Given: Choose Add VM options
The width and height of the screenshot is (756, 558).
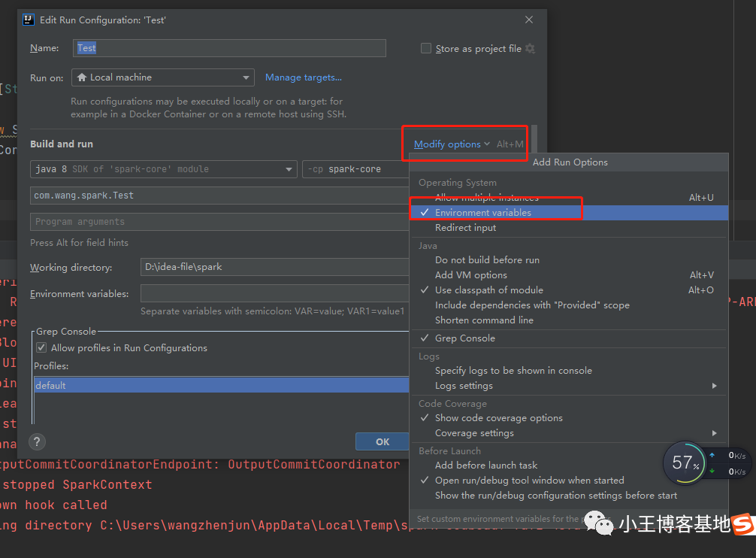Looking at the screenshot, I should [568, 275].
